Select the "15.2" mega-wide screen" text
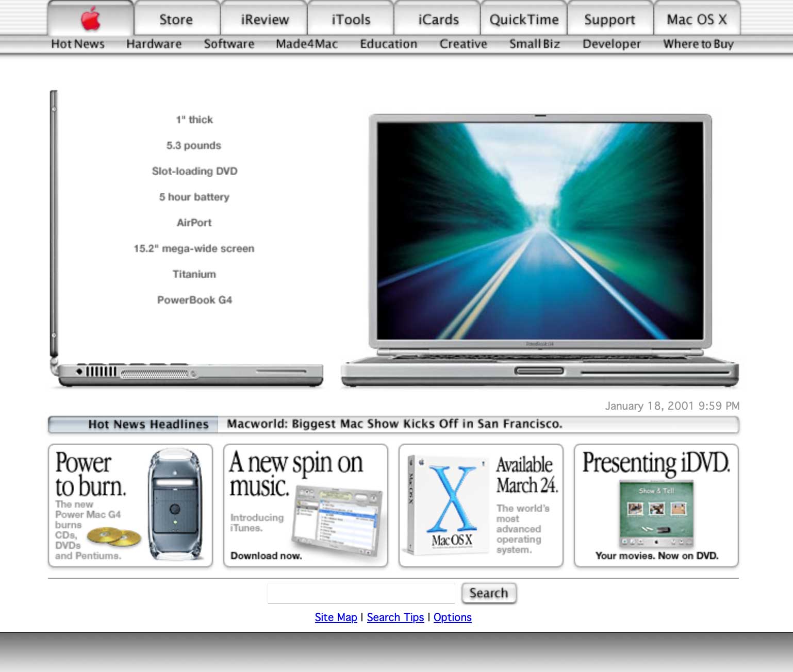Image resolution: width=793 pixels, height=672 pixels. coord(194,248)
